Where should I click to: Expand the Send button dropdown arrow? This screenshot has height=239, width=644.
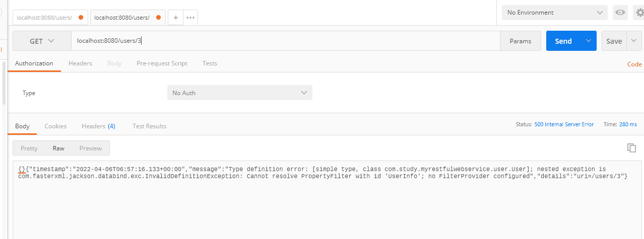click(588, 41)
